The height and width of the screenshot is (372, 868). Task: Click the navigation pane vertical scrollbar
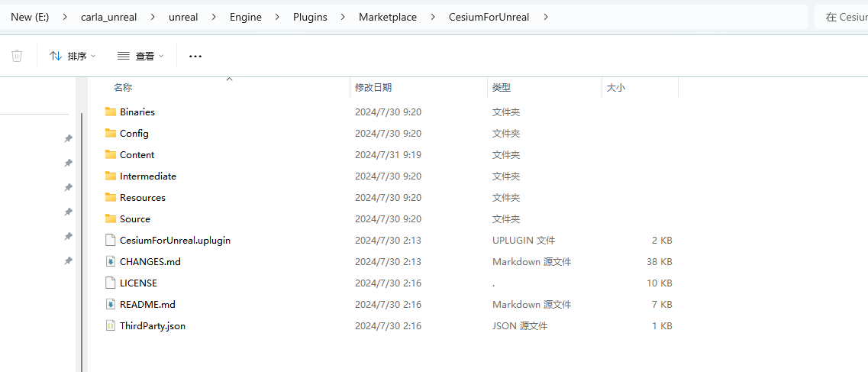[x=82, y=229]
